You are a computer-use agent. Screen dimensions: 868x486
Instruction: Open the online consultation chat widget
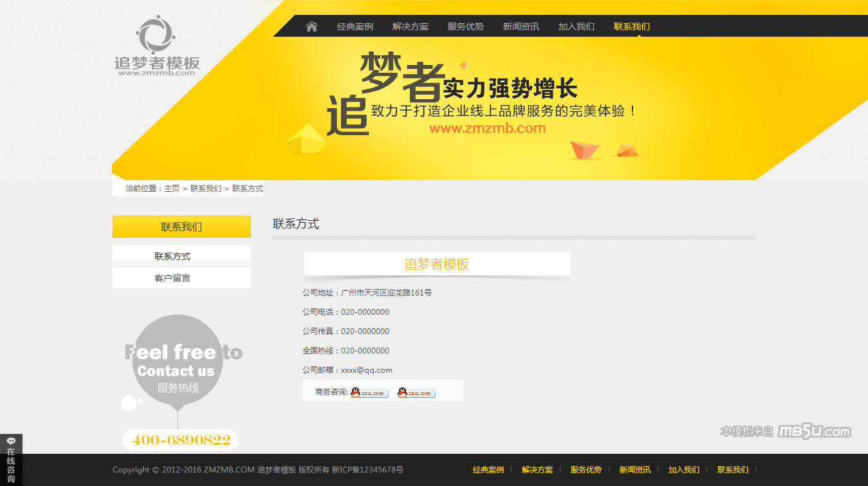11,460
